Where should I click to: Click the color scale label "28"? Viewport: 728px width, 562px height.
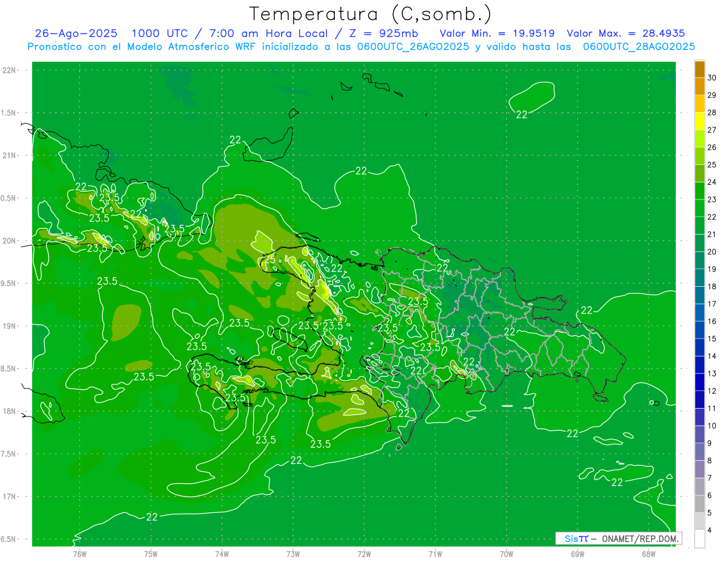pos(712,112)
